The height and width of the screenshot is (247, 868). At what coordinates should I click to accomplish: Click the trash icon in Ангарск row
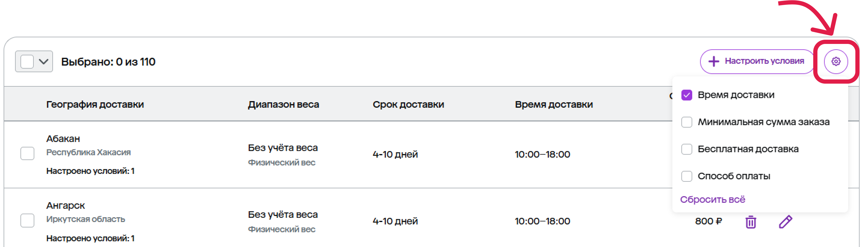(x=750, y=222)
